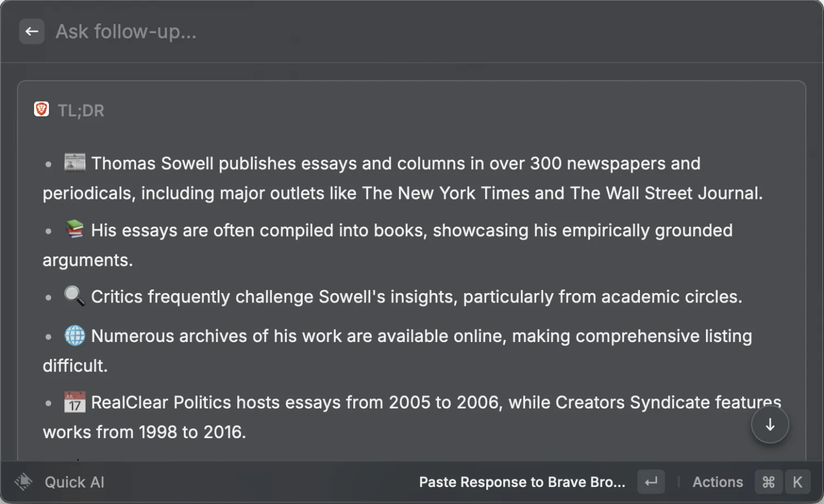Screen dimensions: 824x504
Task: Click the Quick AI label
Action: tap(74, 482)
